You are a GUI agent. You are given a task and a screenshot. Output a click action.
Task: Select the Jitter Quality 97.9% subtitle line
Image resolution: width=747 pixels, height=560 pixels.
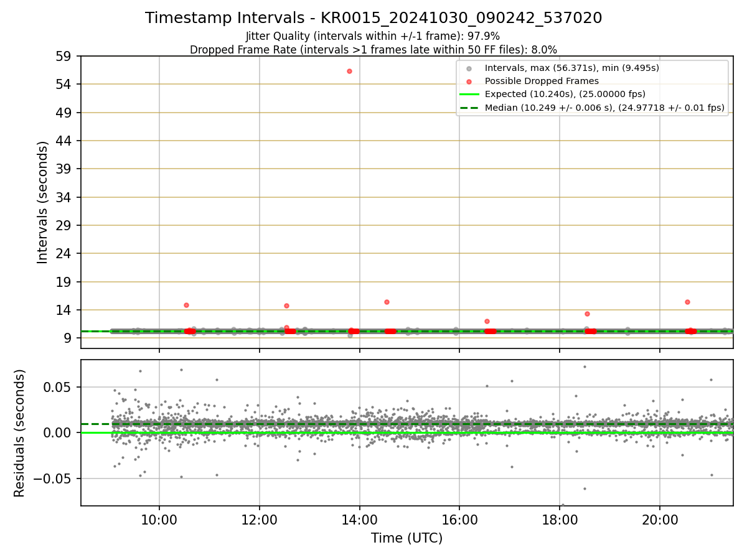[373, 36]
